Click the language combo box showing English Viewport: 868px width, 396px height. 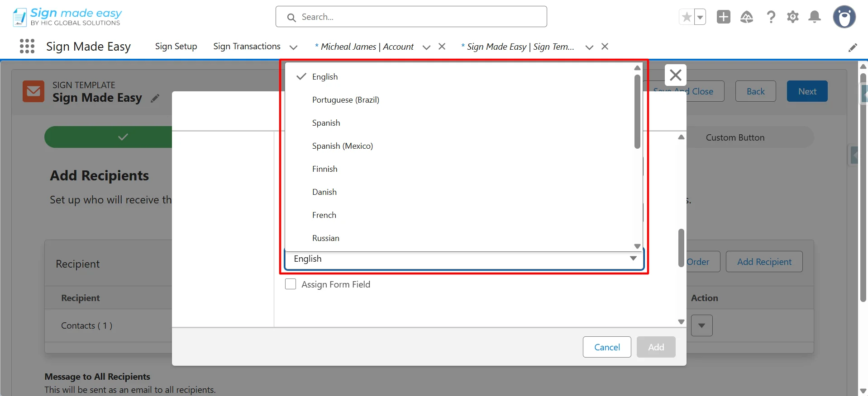tap(464, 259)
